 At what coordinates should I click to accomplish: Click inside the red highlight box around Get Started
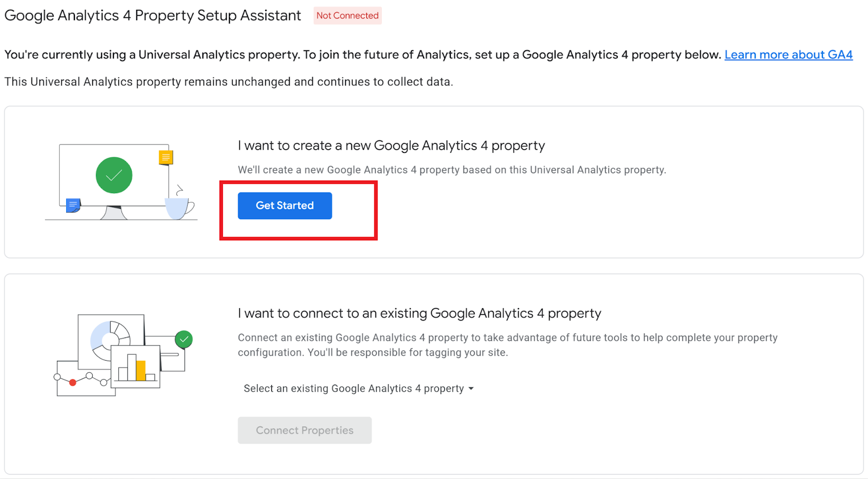pos(298,210)
